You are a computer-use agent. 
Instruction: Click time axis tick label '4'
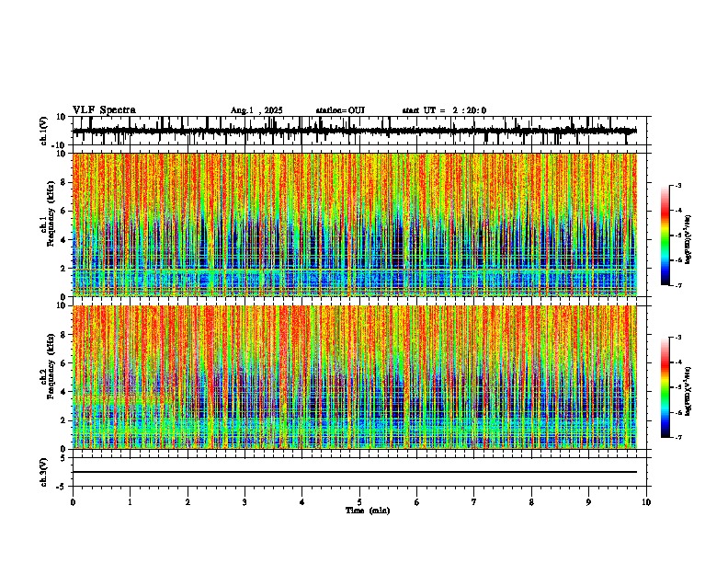point(302,502)
